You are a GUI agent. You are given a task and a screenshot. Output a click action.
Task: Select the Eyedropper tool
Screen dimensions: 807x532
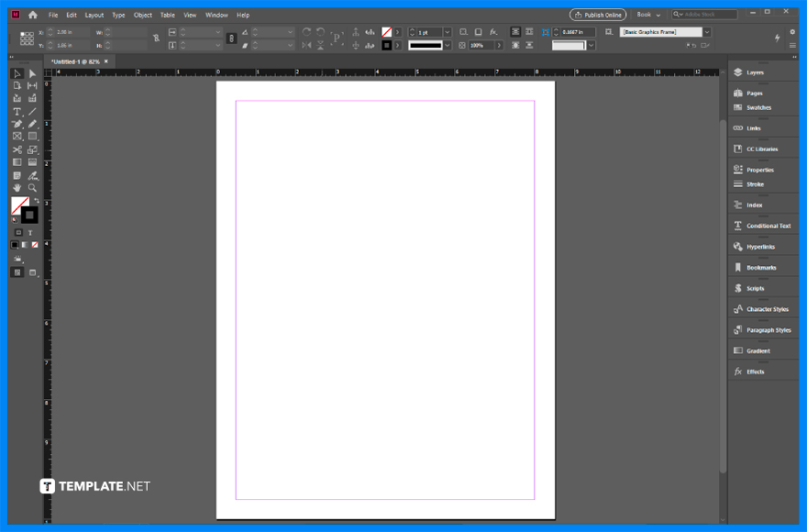pos(30,176)
